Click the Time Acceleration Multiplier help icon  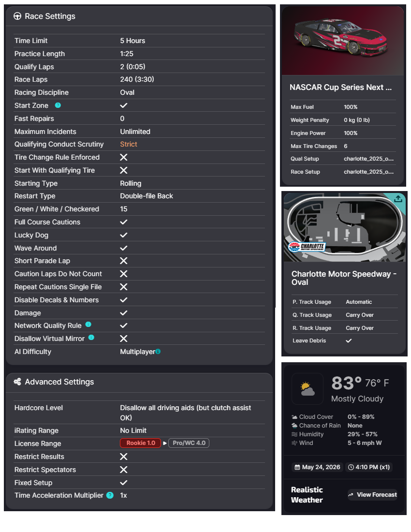[110, 495]
